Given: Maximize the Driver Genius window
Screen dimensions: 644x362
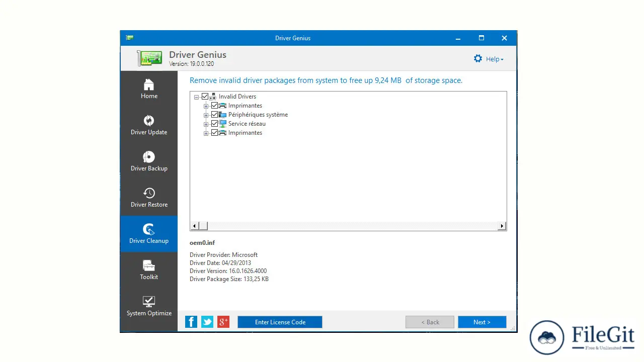Looking at the screenshot, I should [x=481, y=38].
